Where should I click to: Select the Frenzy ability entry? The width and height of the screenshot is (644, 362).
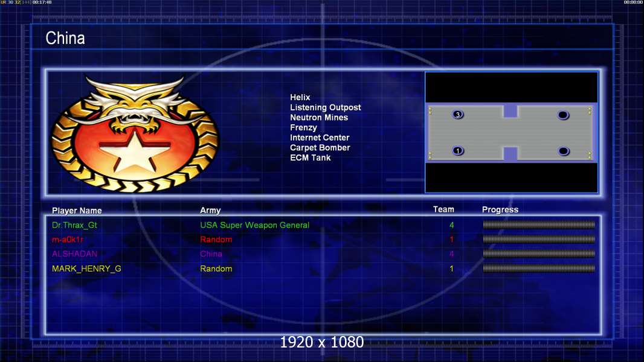click(303, 128)
